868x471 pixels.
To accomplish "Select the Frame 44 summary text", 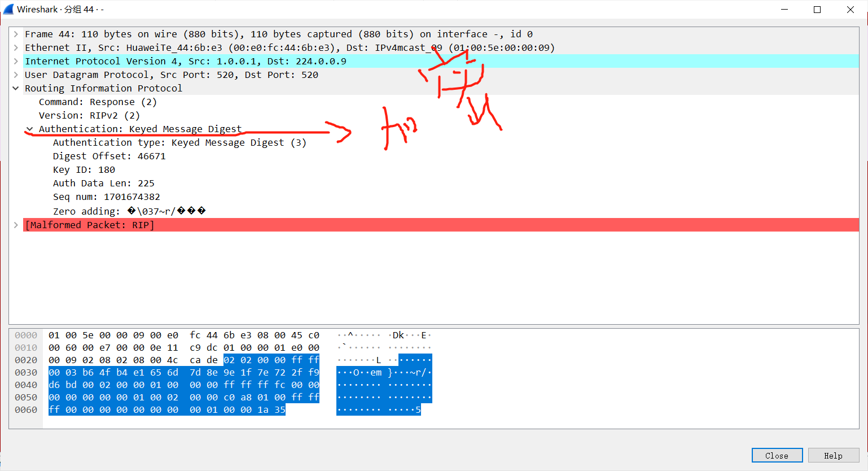I will pyautogui.click(x=279, y=34).
